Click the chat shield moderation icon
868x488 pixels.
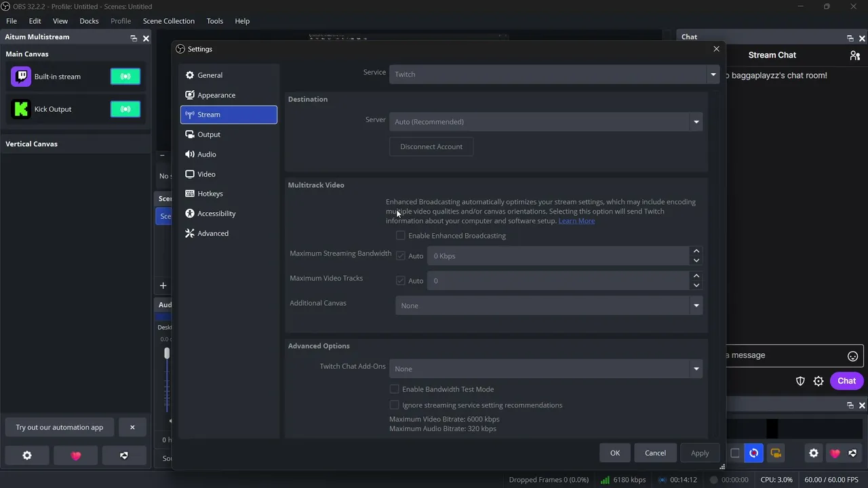pos(800,381)
